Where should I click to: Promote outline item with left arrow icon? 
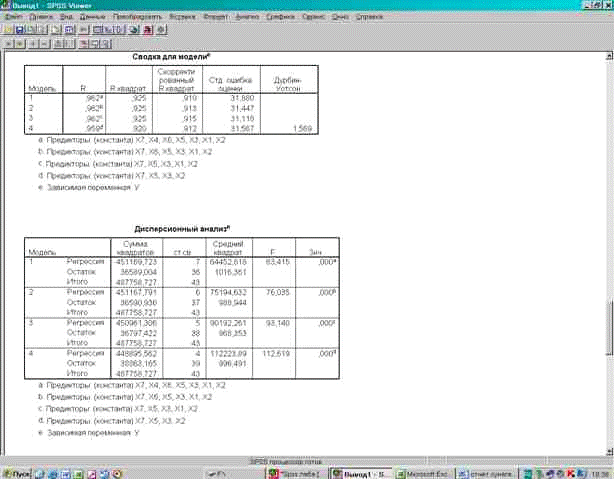9,45
